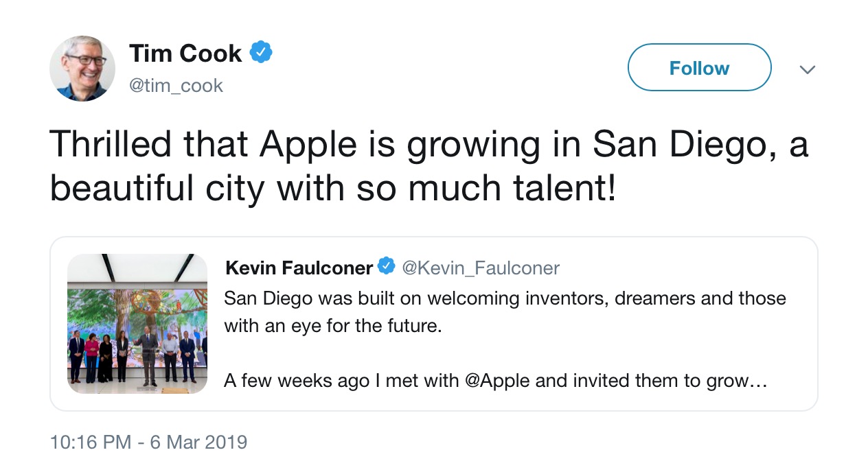Open Tim Cook's profile photo
Image resolution: width=868 pixels, height=472 pixels.
[x=82, y=69]
